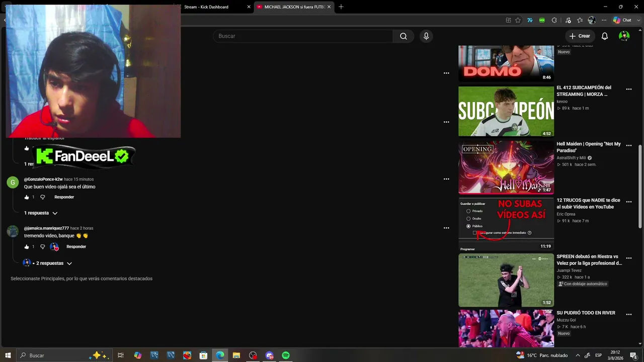Open SPREEN debutó en Riestra video title
Viewport: 644px width, 362px height.
click(589, 260)
